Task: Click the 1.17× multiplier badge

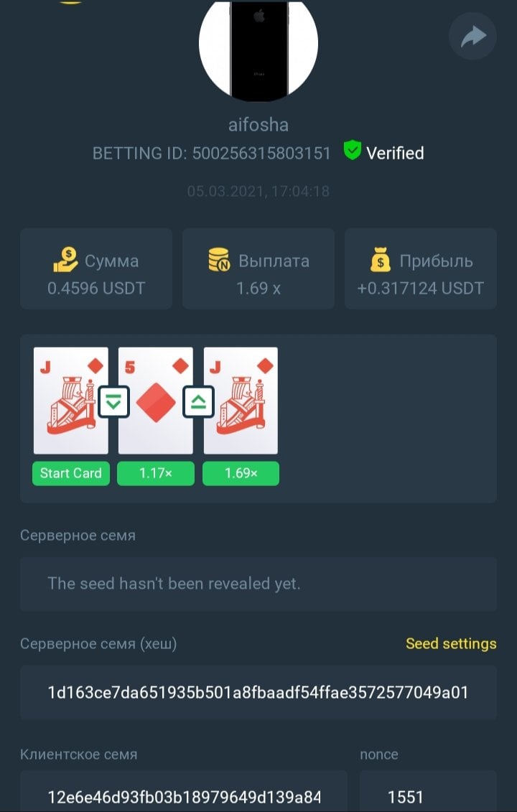Action: [x=156, y=473]
